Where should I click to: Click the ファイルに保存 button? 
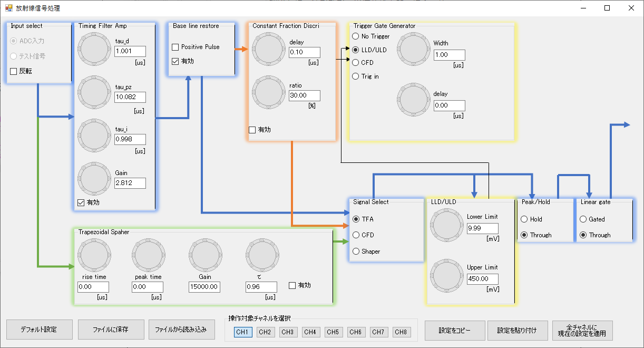111,330
